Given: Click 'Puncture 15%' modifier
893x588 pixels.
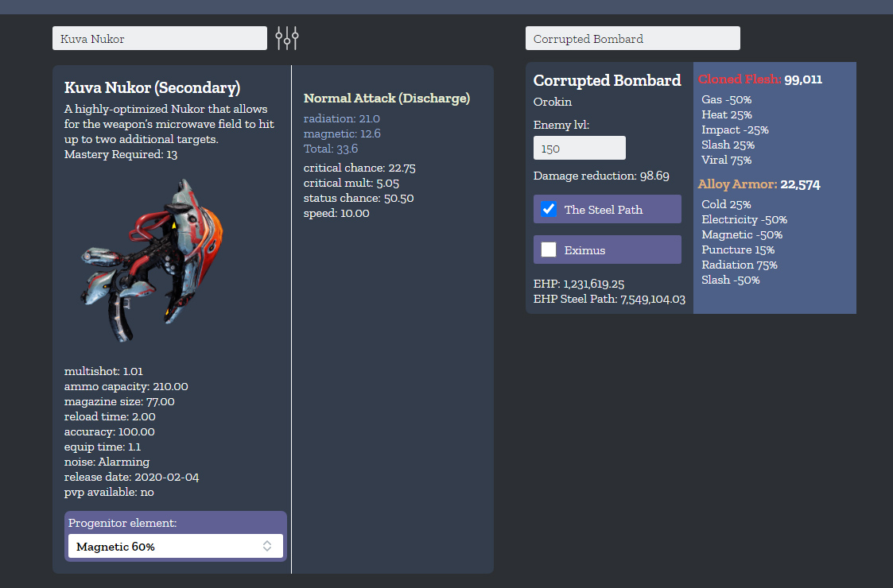Looking at the screenshot, I should pos(738,250).
